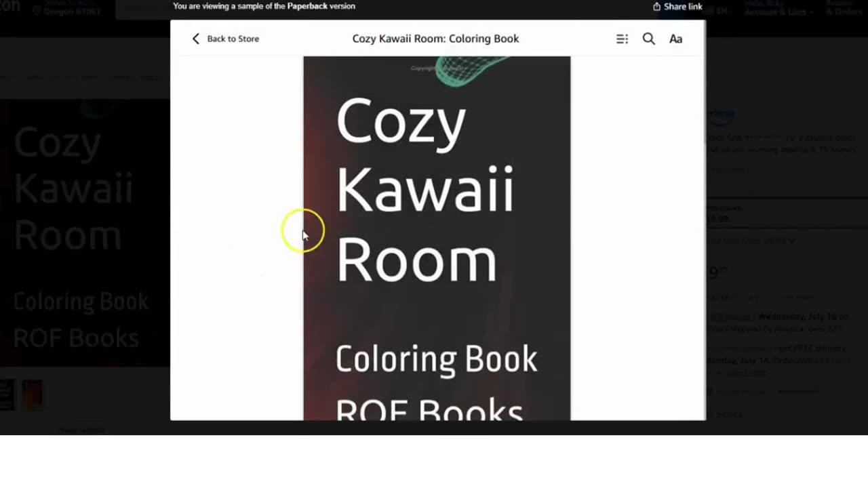868x488 pixels.
Task: Click the 'You are viewing a sample' notice text
Action: (x=264, y=6)
